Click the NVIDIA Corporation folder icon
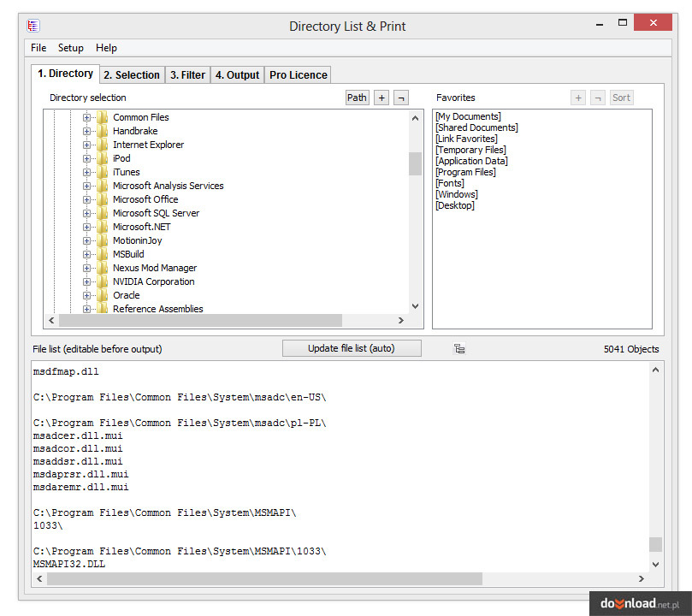 103,281
